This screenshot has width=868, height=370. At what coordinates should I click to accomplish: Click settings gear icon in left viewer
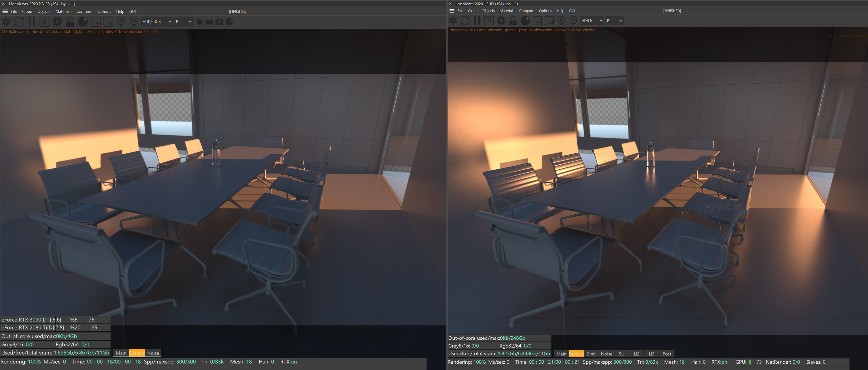[x=57, y=22]
